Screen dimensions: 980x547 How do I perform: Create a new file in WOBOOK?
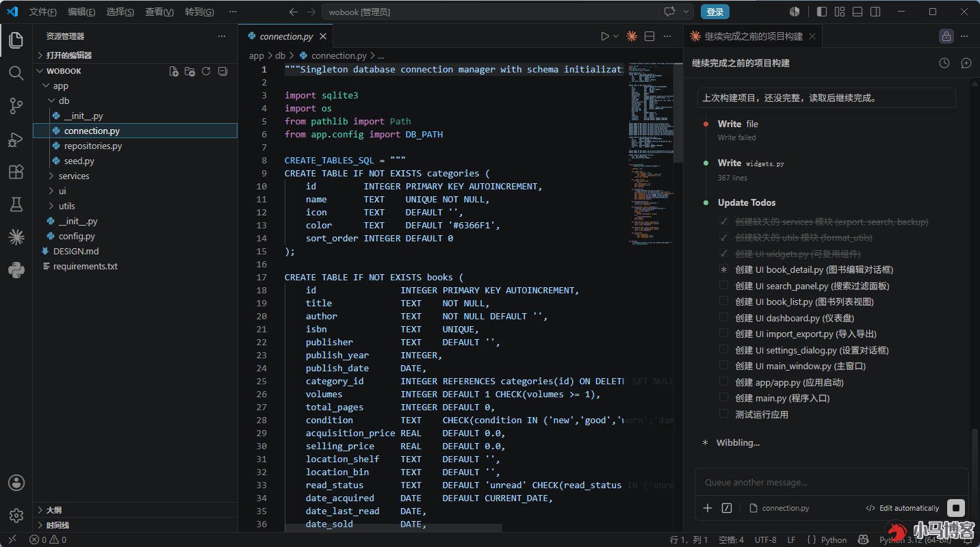174,71
